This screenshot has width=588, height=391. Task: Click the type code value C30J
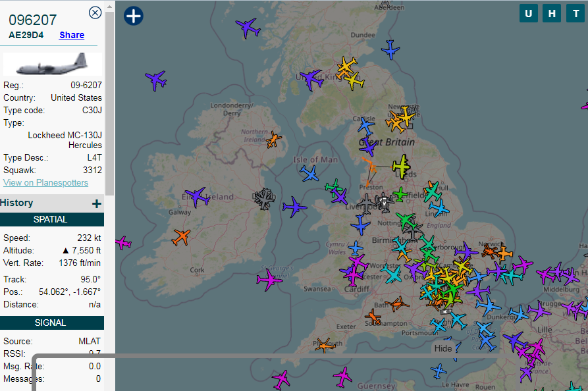coord(92,110)
